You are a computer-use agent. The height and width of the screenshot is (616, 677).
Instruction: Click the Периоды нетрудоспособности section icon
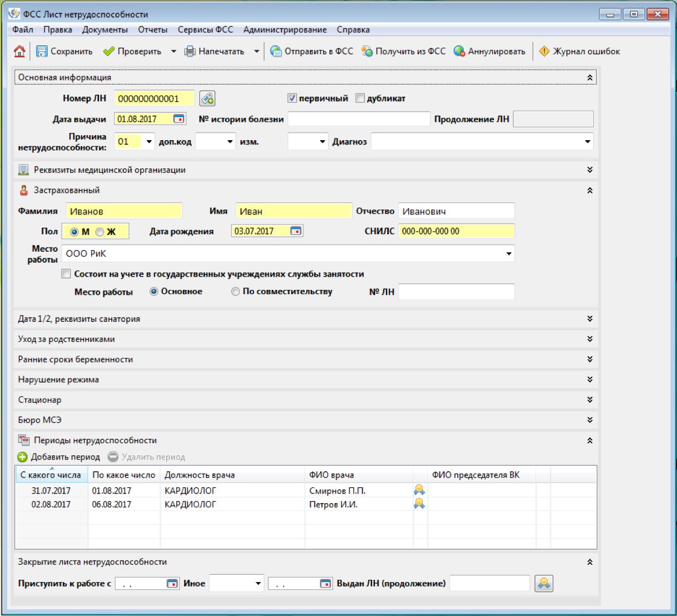(24, 440)
